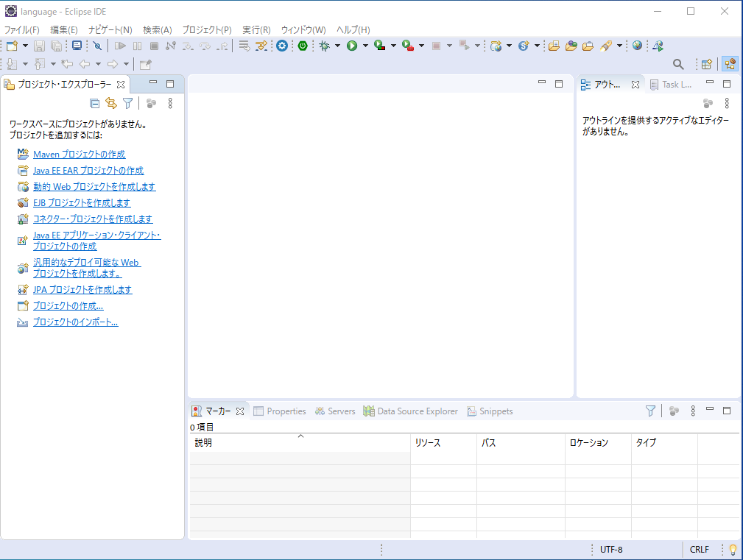
Task: Switch to the Properties tab
Action: (x=280, y=411)
